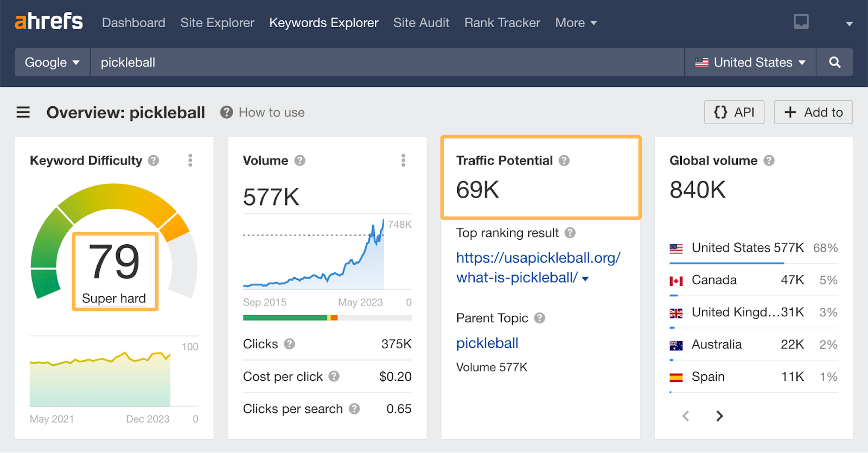Click the 840K global volume value
Viewport: 868px width, 453px height.
click(x=698, y=190)
